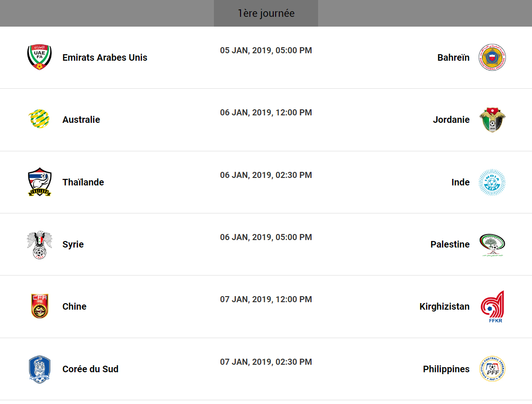The height and width of the screenshot is (404, 532).
Task: Click the Australia team logo
Action: (40, 120)
